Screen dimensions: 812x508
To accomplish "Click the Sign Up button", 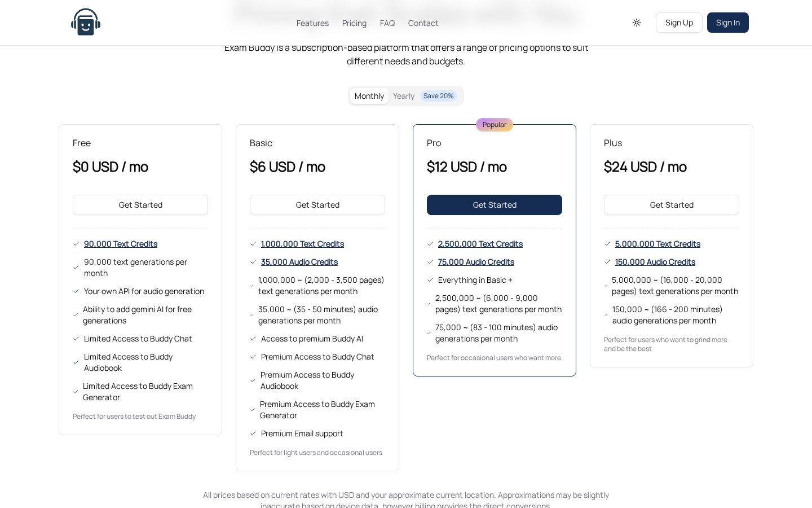I will pos(679,23).
